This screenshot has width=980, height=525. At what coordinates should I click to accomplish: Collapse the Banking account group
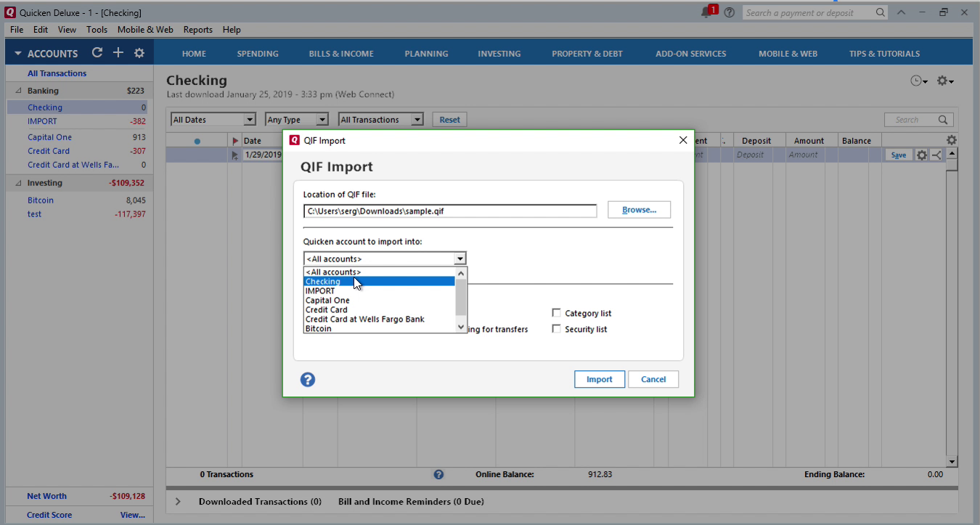coord(18,91)
